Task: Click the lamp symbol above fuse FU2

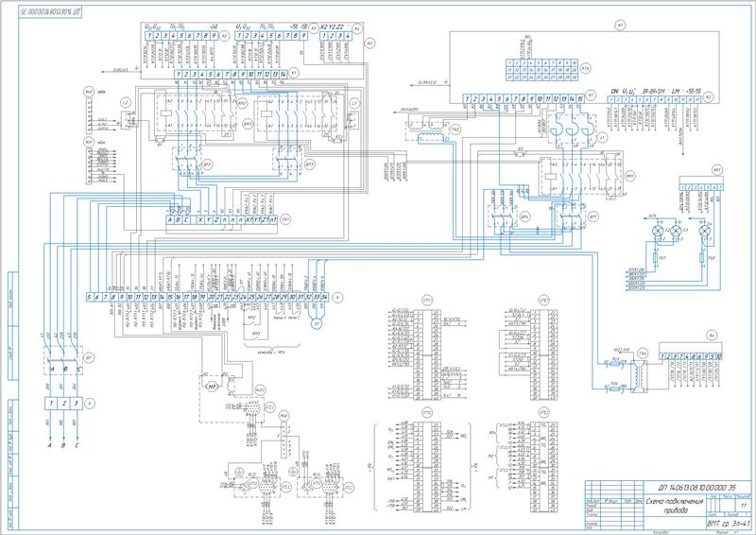Action: point(704,230)
